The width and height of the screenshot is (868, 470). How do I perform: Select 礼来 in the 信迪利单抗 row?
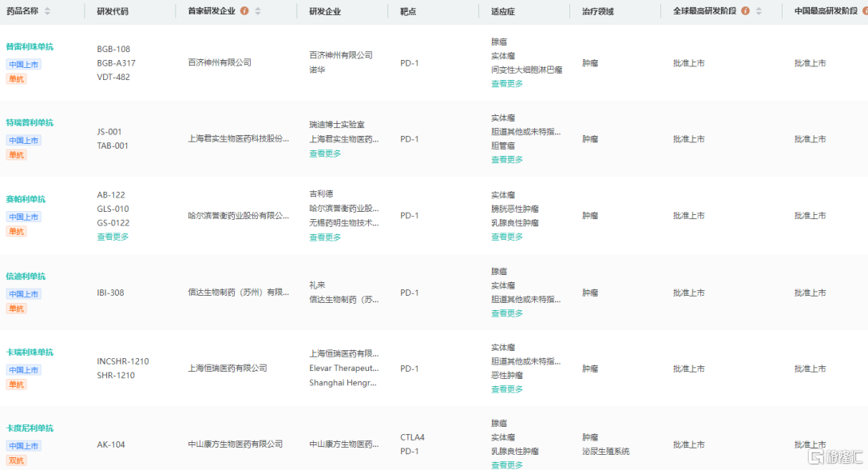317,285
